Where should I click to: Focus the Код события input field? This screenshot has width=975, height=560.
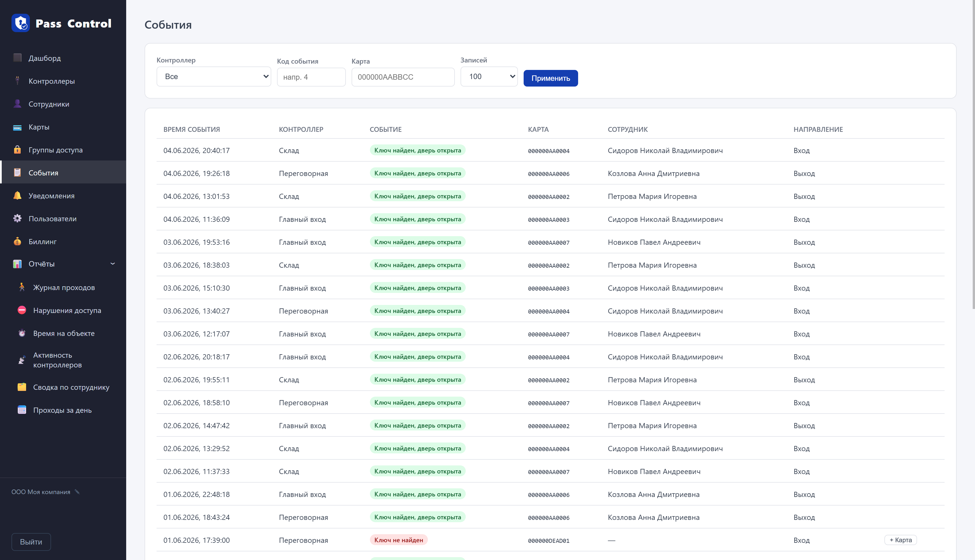pyautogui.click(x=311, y=77)
